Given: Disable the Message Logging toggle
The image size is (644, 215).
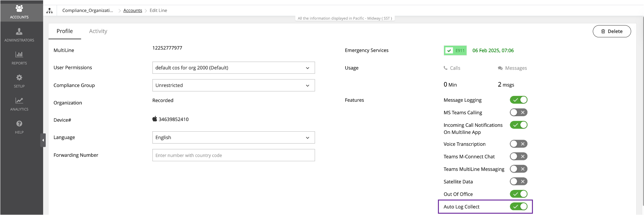Looking at the screenshot, I should coord(518,100).
